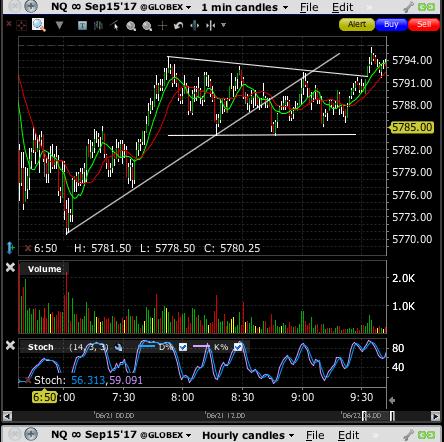This screenshot has height=442, width=444.
Task: Click the bottom chart wrench configuration icon
Action: (408, 435)
